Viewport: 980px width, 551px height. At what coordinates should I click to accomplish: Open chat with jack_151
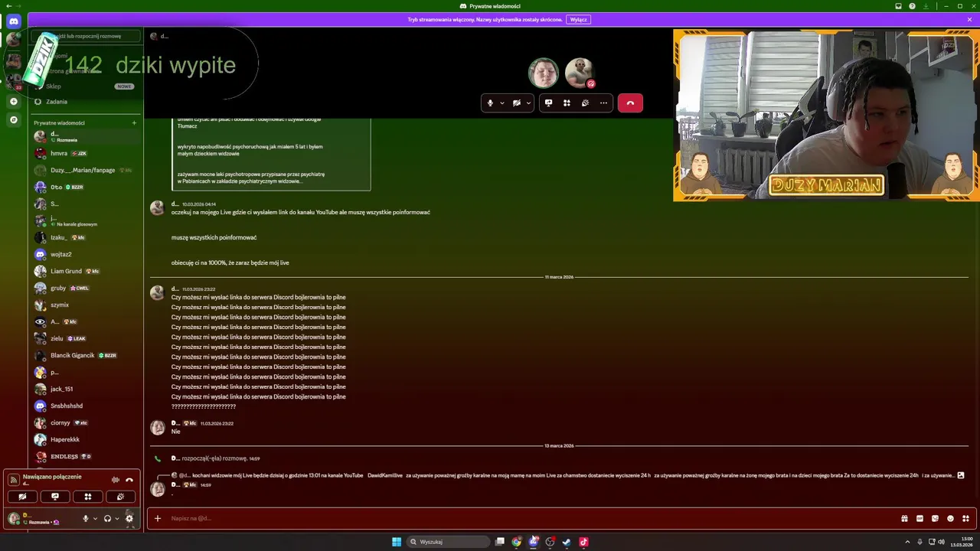pyautogui.click(x=86, y=389)
